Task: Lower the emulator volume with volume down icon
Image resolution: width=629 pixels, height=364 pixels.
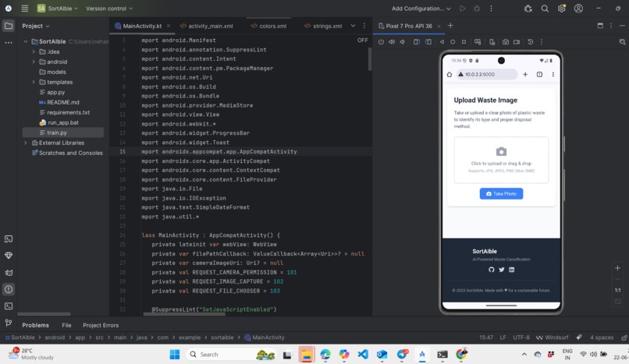Action: pos(403,41)
